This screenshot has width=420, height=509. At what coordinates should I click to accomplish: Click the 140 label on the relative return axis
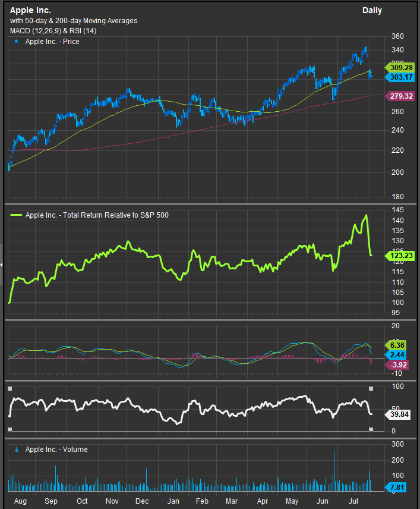click(x=397, y=221)
